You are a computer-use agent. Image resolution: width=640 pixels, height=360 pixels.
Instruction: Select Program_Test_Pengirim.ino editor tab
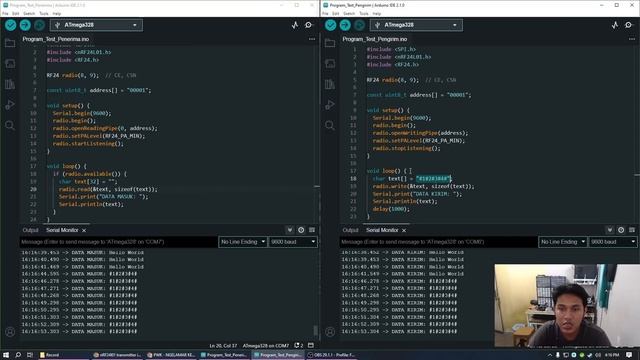[375, 39]
